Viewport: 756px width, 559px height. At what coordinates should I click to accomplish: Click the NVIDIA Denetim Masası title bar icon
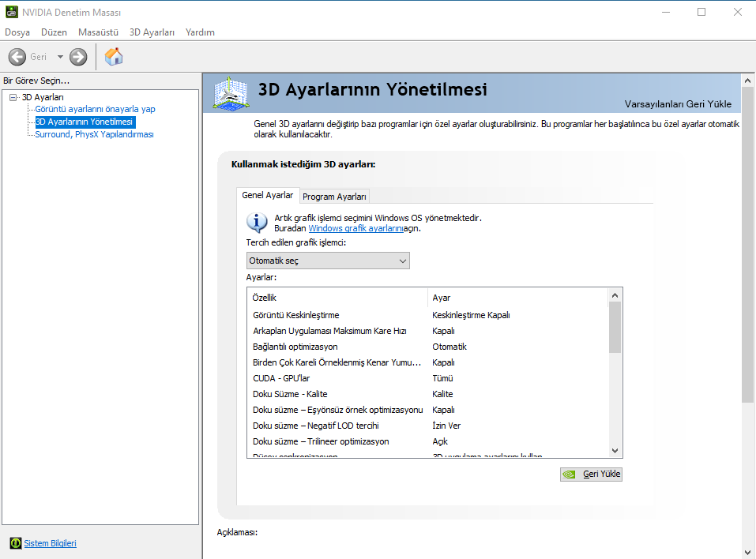(x=12, y=12)
